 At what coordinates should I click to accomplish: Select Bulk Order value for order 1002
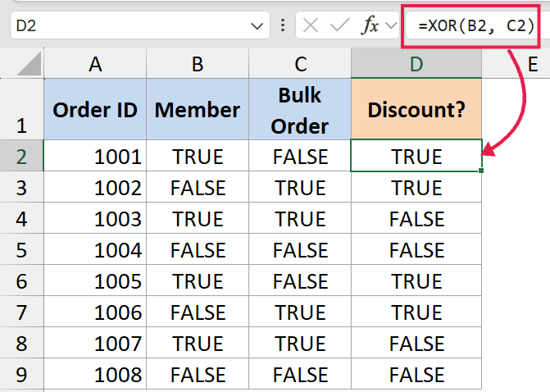point(300,187)
